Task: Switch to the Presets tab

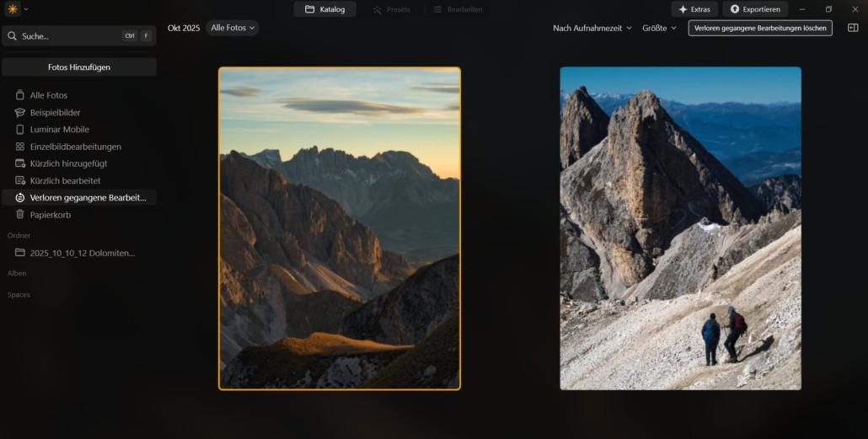Action: click(391, 9)
